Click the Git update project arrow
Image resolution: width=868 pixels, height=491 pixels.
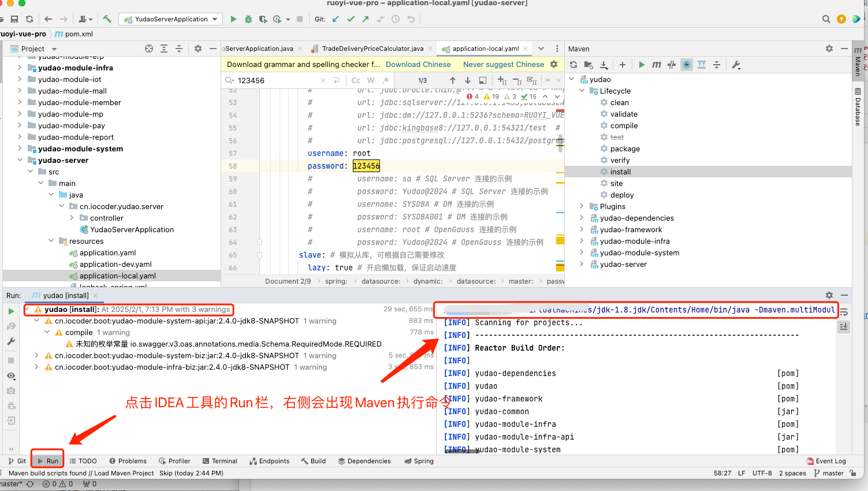click(336, 19)
